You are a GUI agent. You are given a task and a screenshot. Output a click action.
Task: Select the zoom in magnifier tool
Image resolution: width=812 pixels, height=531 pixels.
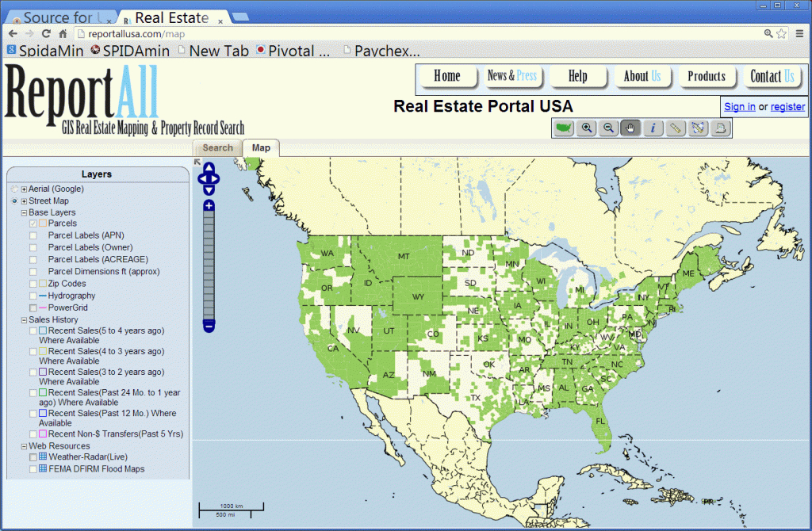pos(587,128)
